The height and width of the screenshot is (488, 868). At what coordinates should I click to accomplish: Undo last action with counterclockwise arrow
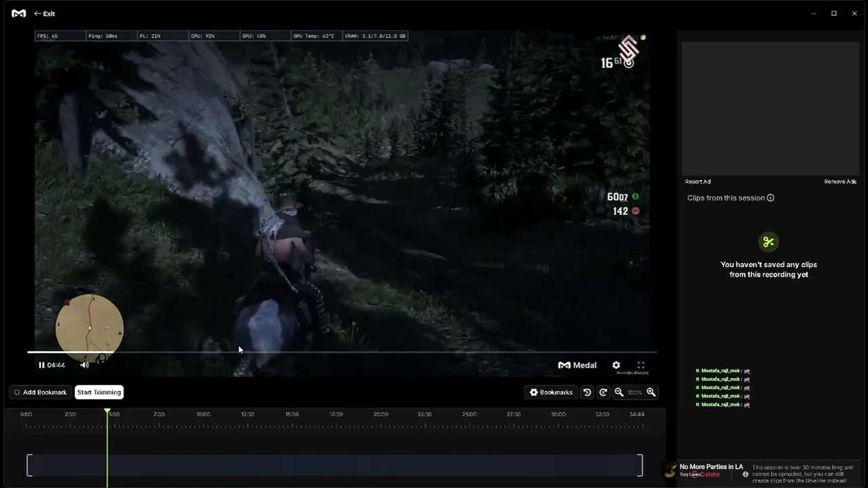pyautogui.click(x=587, y=392)
